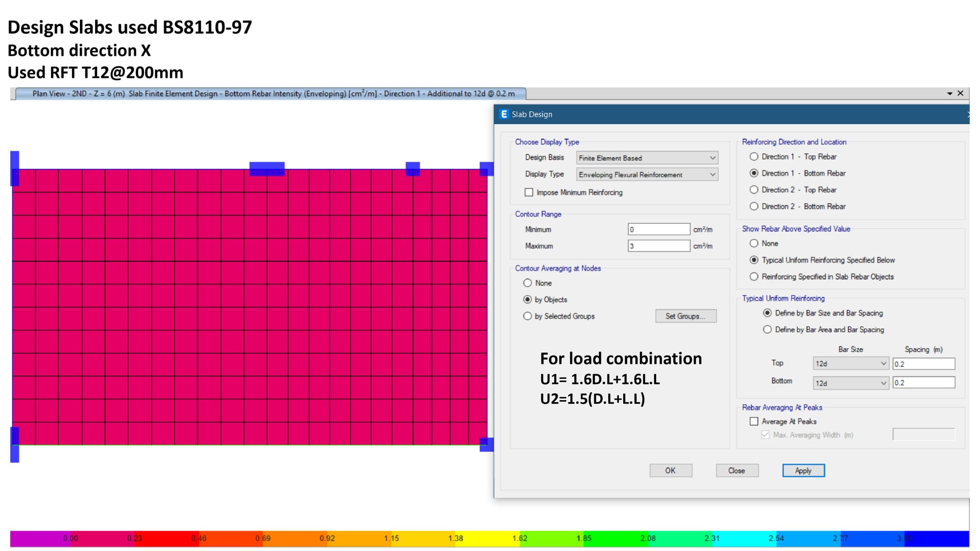Click the OK button
This screenshot has width=980, height=551.
click(670, 470)
